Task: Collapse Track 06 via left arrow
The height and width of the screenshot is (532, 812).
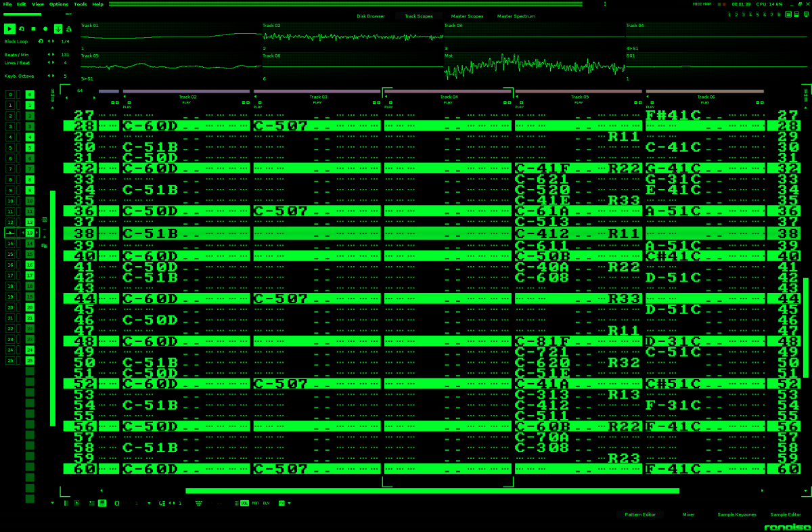Action: pos(648,96)
